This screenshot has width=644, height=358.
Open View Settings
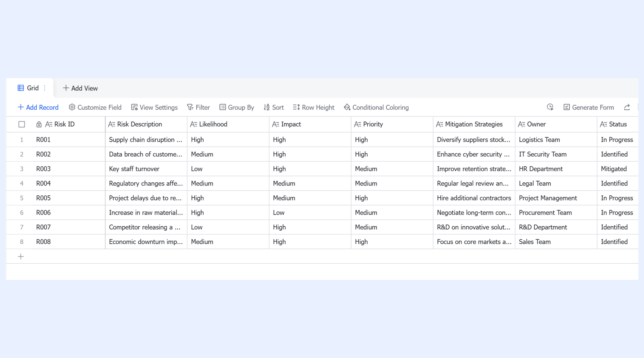pos(154,107)
